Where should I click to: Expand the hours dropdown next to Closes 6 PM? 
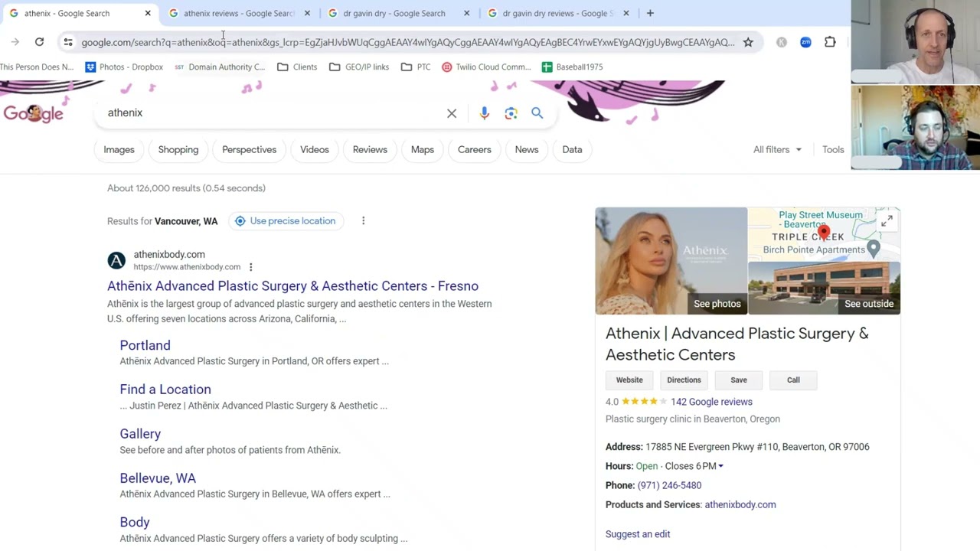point(720,466)
